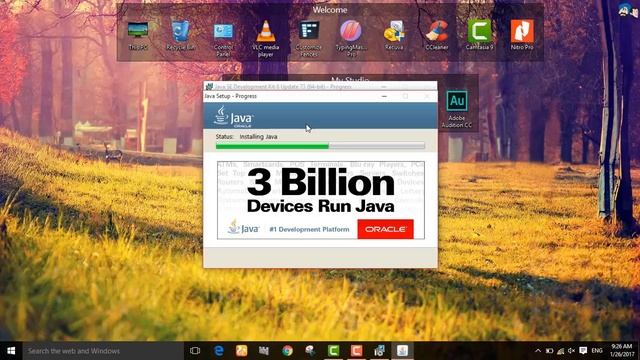Click the search the web and Windows box
The image size is (640, 360).
(x=103, y=351)
